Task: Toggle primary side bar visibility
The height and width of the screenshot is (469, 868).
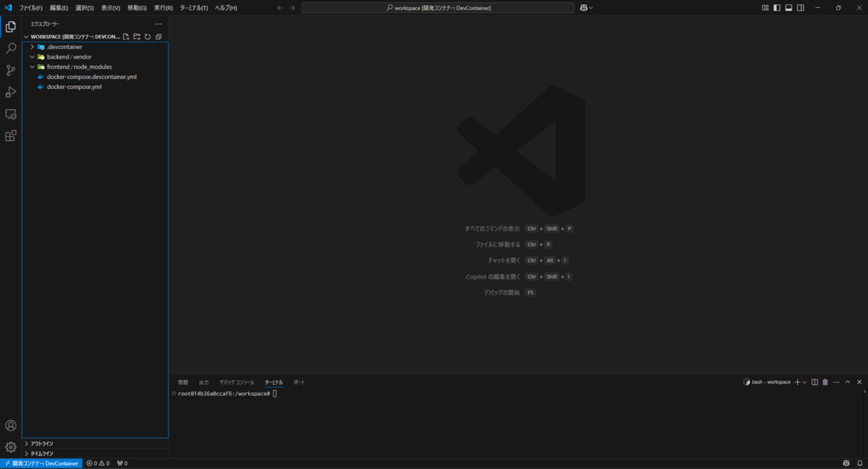Action: point(777,8)
